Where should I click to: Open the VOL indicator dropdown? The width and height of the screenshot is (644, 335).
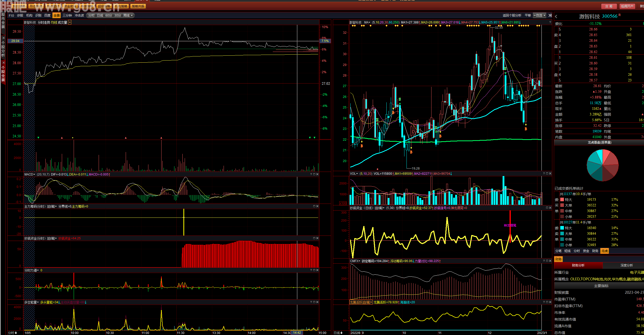pyautogui.click(x=354, y=174)
